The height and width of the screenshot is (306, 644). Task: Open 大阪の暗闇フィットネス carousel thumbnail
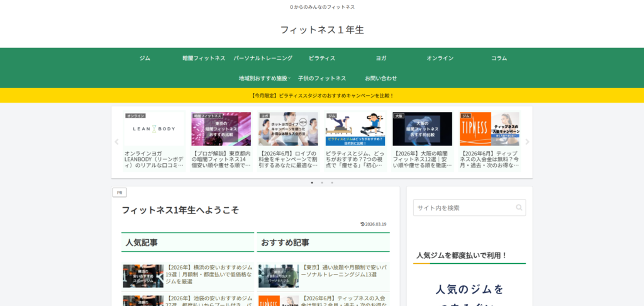(422, 128)
